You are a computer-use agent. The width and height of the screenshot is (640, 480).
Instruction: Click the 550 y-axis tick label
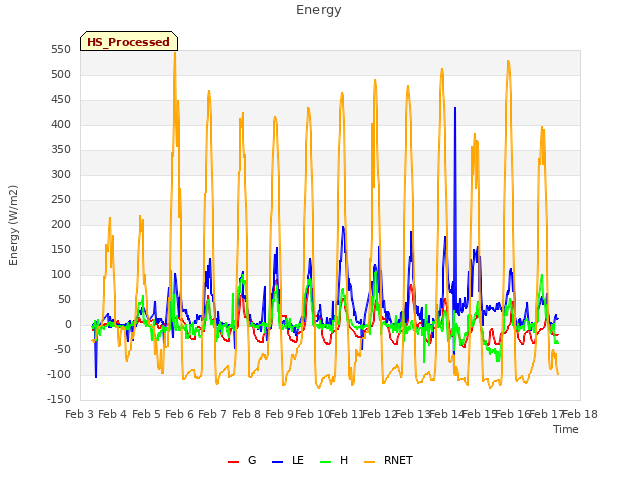[x=61, y=50]
